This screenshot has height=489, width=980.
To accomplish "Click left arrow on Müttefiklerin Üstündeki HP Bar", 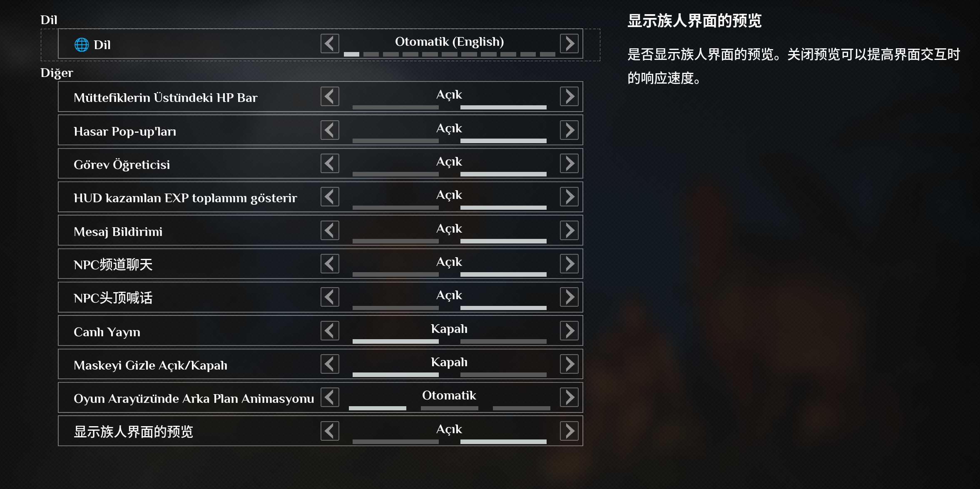I will [330, 97].
